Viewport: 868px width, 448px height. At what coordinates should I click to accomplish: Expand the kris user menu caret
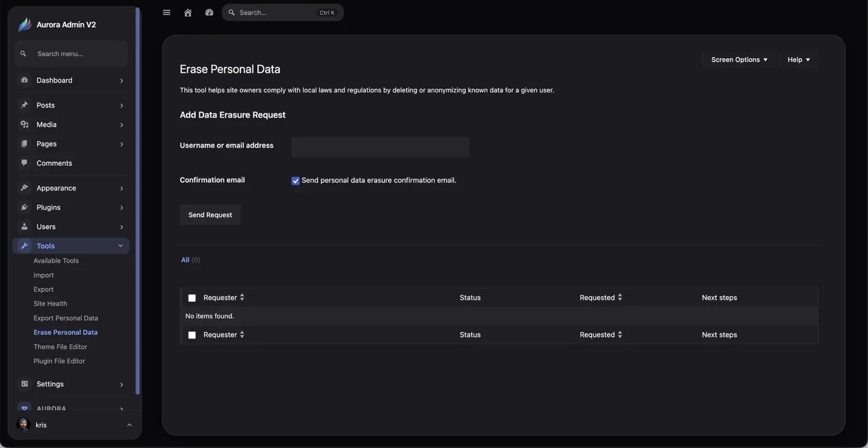click(130, 425)
